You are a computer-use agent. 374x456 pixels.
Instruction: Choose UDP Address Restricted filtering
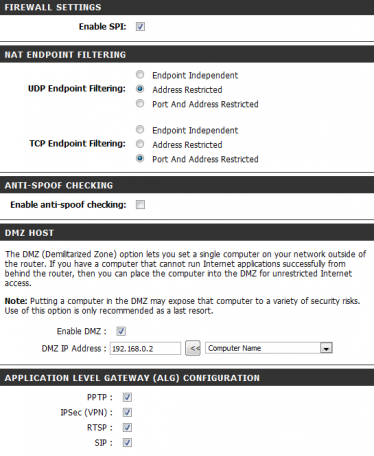(140, 89)
